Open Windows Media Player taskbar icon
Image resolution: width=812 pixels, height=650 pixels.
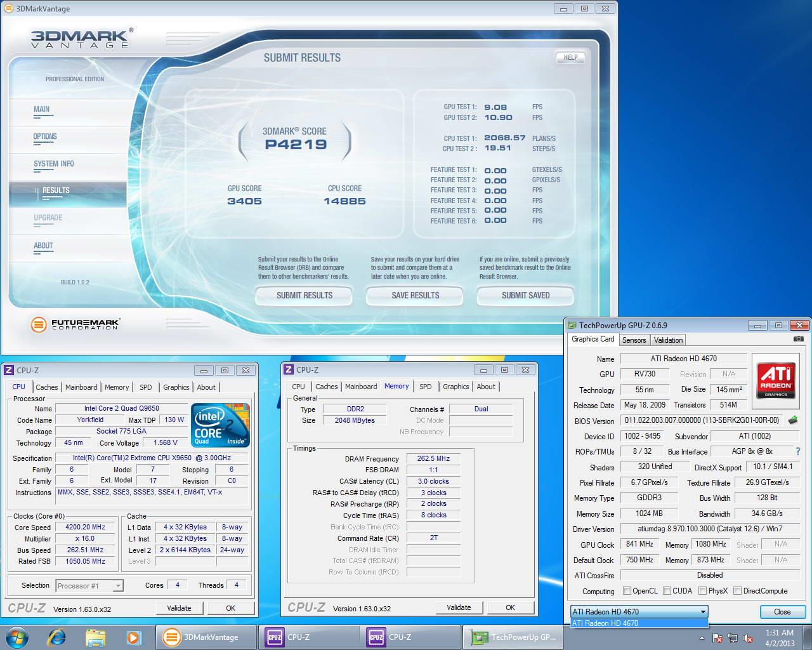tap(133, 637)
